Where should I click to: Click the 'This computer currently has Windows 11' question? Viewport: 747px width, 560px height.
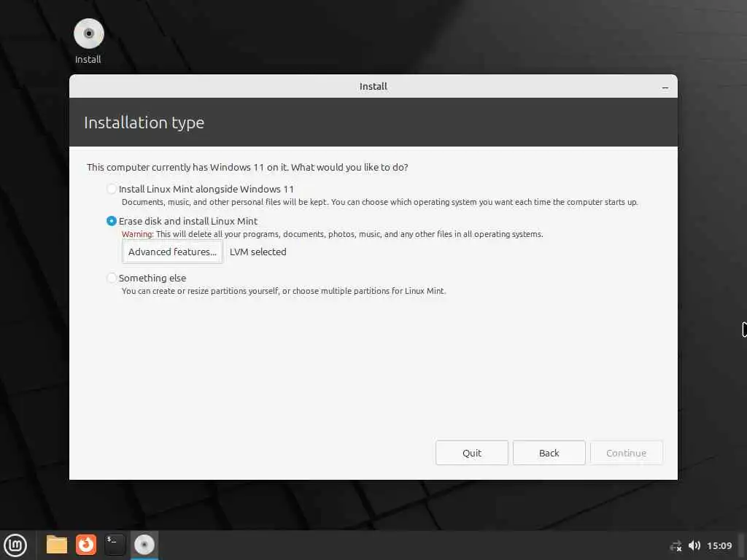[247, 167]
